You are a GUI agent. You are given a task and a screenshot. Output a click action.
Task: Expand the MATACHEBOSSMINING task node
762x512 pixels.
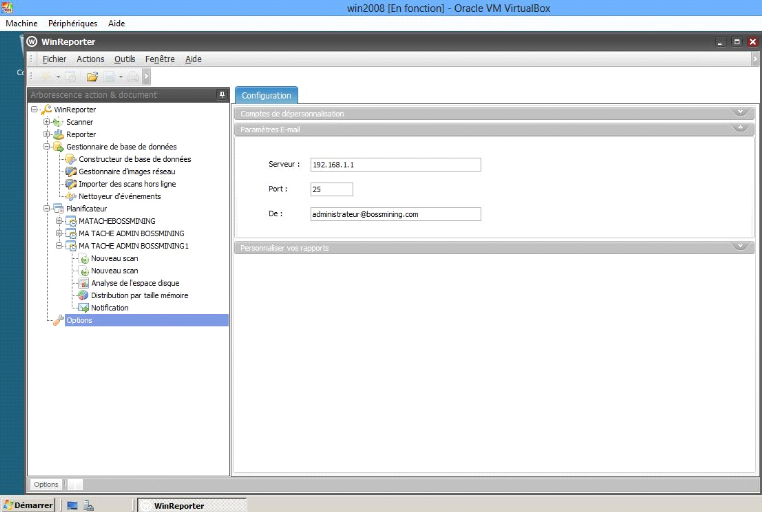59,221
